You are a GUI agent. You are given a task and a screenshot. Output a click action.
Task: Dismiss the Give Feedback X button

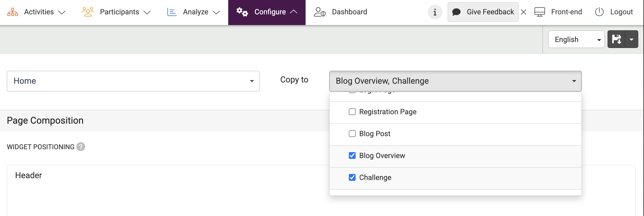point(524,12)
